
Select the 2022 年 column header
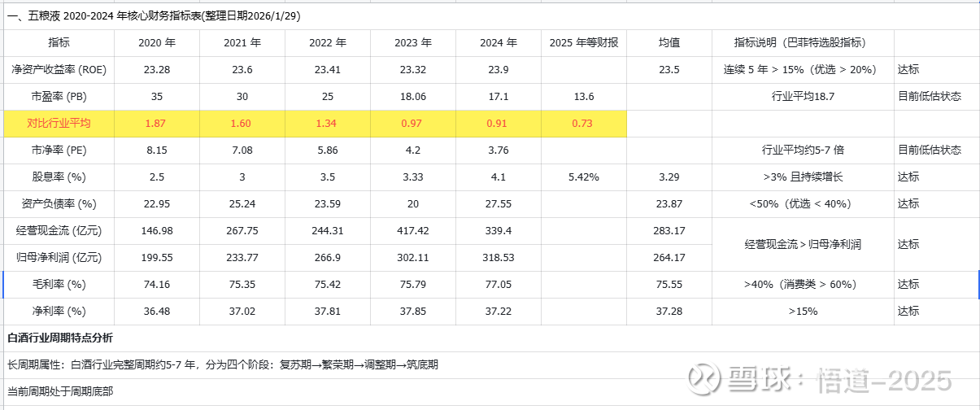(x=328, y=42)
